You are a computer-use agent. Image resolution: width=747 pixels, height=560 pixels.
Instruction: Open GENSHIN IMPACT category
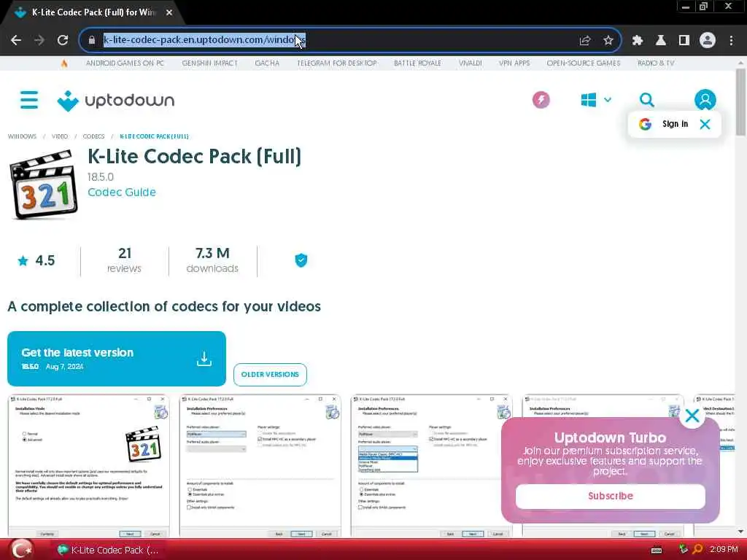click(209, 63)
